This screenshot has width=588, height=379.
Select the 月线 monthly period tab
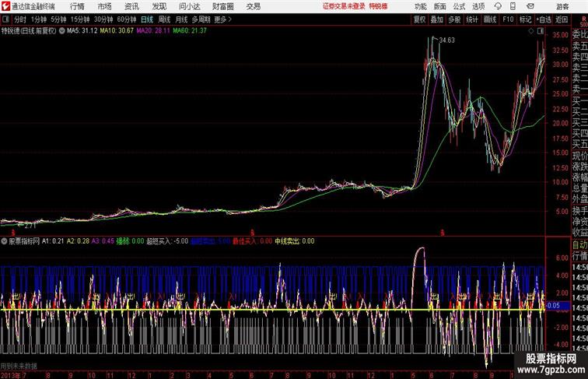[181, 19]
